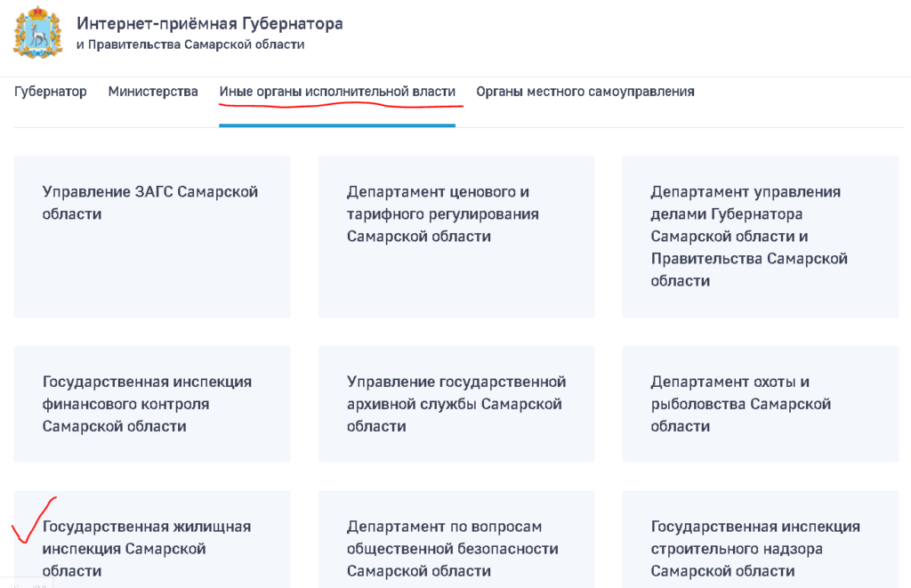Click the Samara region coat of arms logo
The height and width of the screenshot is (588, 911).
(x=37, y=33)
